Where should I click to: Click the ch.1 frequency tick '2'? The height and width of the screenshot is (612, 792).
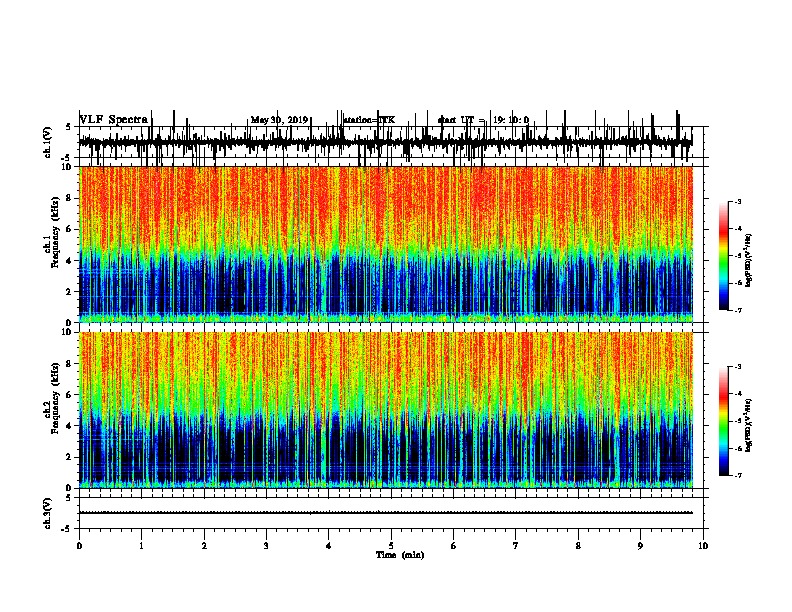point(70,292)
